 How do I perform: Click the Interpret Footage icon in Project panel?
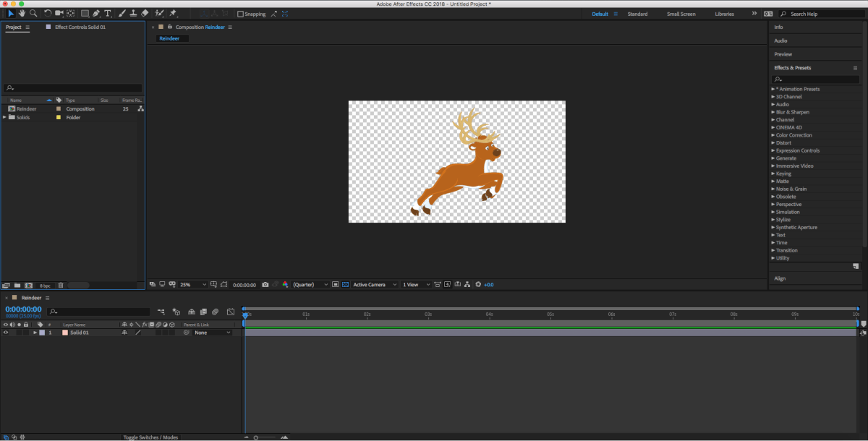(x=7, y=286)
